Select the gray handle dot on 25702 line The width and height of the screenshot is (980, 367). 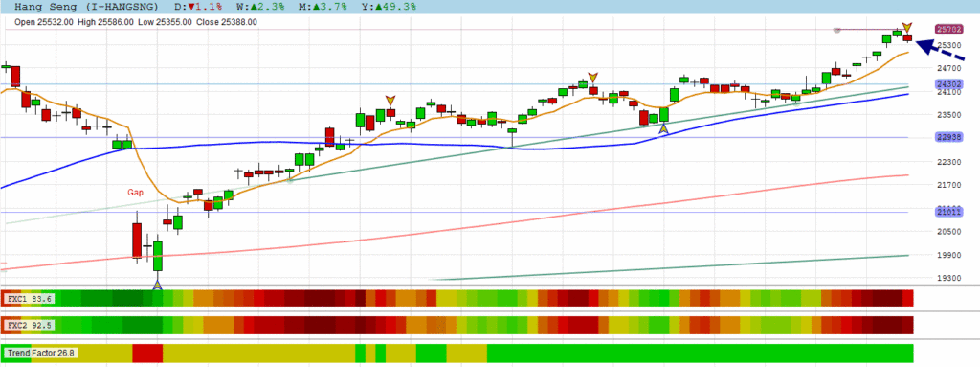pyautogui.click(x=837, y=30)
